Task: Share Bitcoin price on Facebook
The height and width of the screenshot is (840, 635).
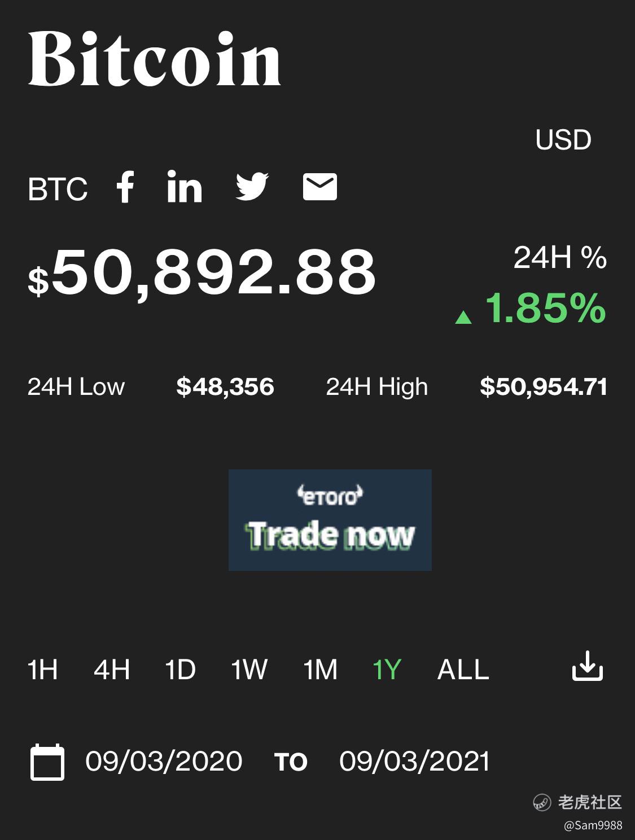Action: 125,187
